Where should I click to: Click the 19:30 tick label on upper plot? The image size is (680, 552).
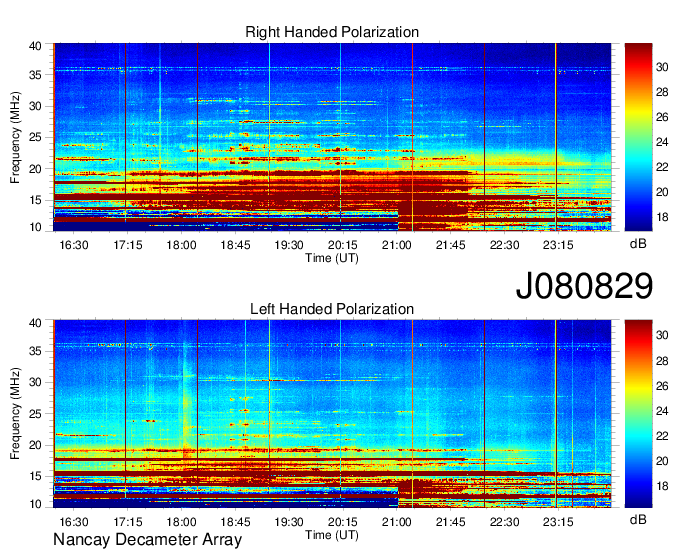click(289, 245)
